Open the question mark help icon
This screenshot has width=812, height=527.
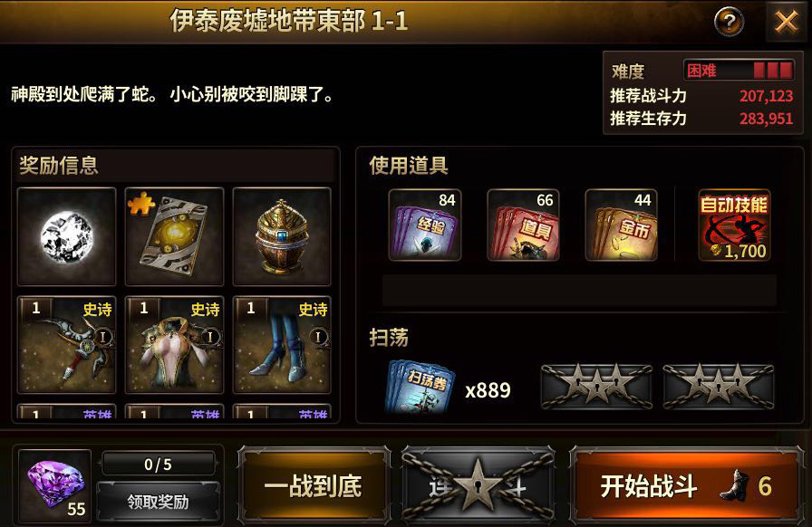tap(729, 22)
